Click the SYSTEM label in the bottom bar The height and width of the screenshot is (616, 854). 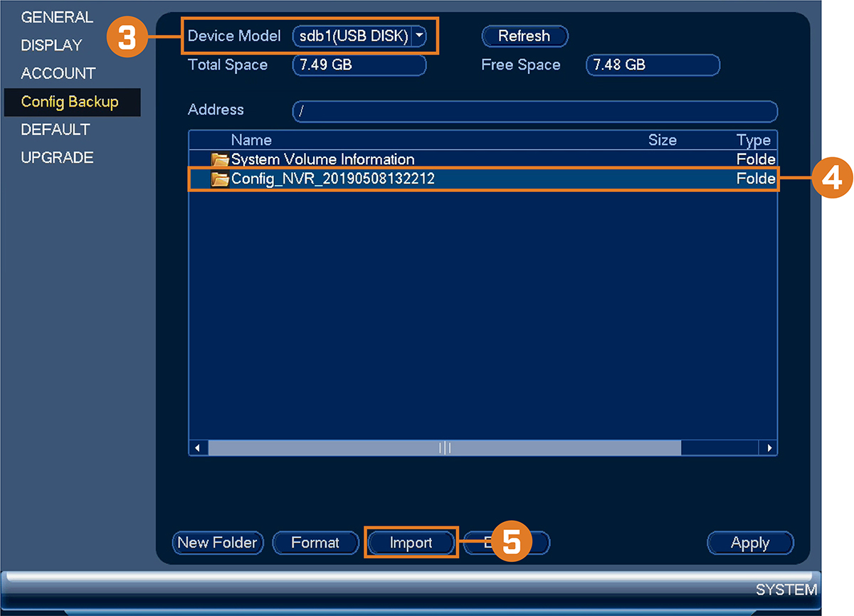coord(786,590)
